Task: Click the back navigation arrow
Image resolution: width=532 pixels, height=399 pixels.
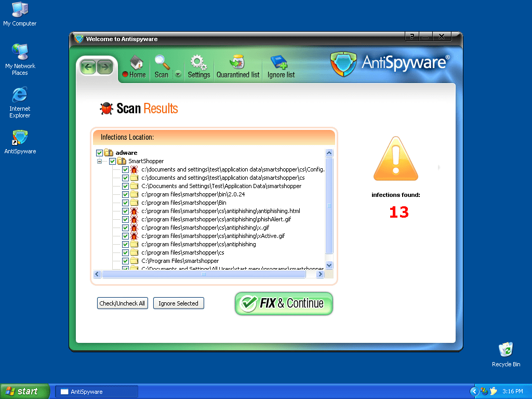Action: click(88, 67)
